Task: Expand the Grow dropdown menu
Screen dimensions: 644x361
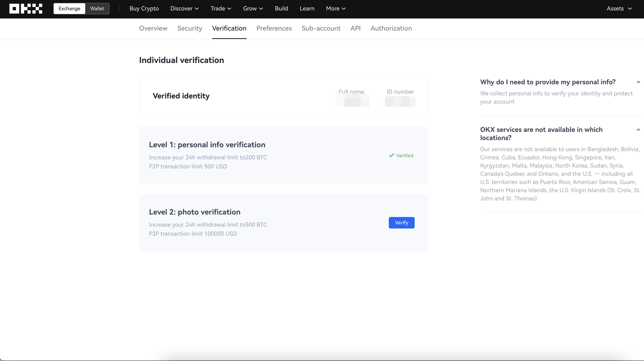Action: (x=253, y=8)
